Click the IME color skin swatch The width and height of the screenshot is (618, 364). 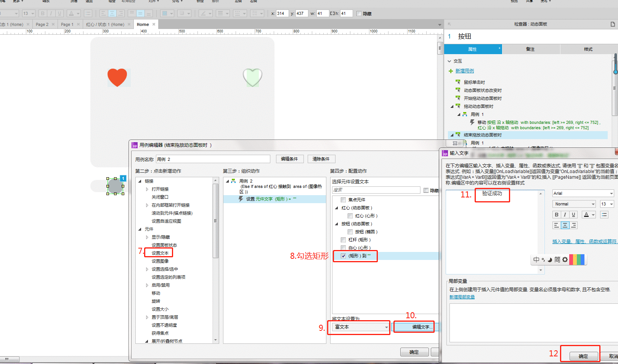[577, 260]
